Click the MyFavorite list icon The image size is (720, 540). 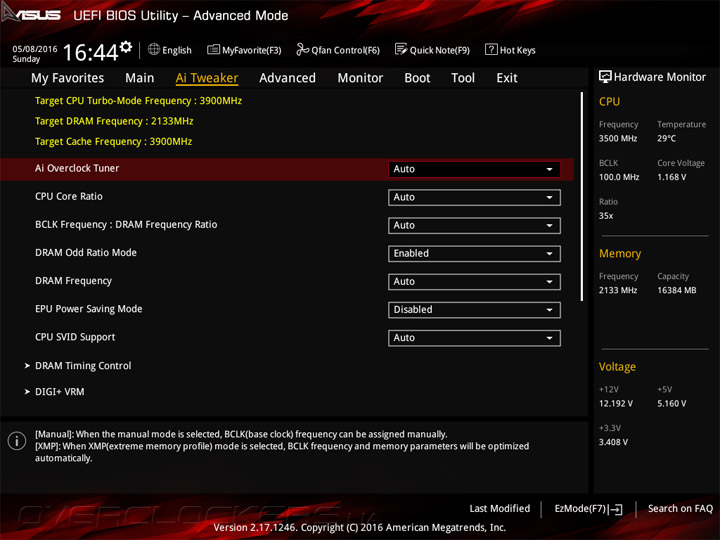[213, 49]
